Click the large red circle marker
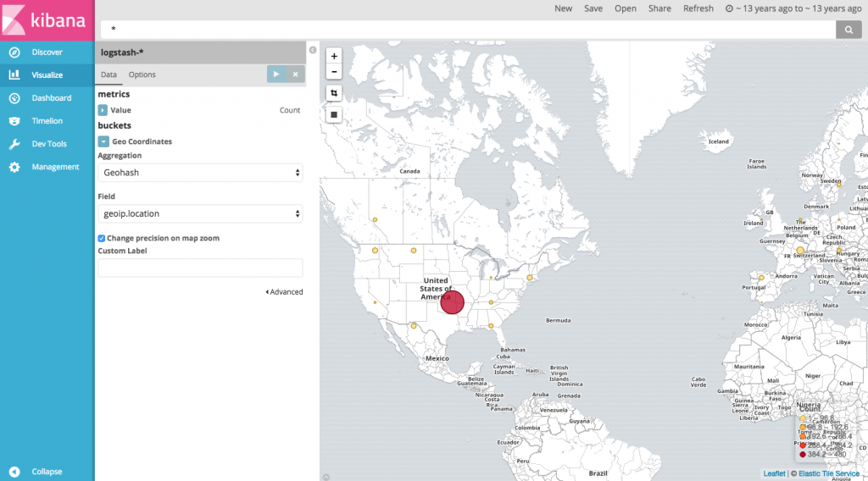 click(453, 302)
